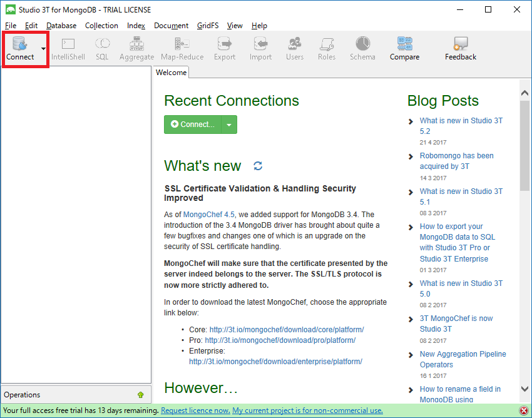This screenshot has height=418, width=532.
Task: Dismiss the trial notice with red X
Action: [x=523, y=411]
